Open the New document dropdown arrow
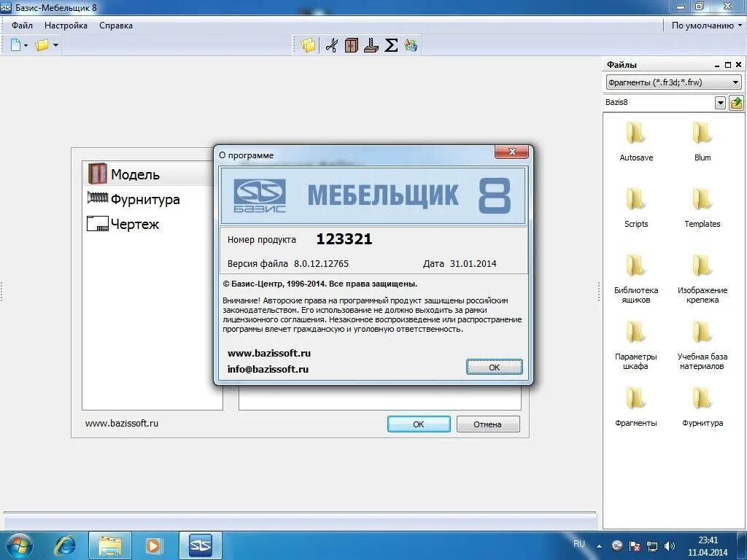The width and height of the screenshot is (747, 560). 26,46
